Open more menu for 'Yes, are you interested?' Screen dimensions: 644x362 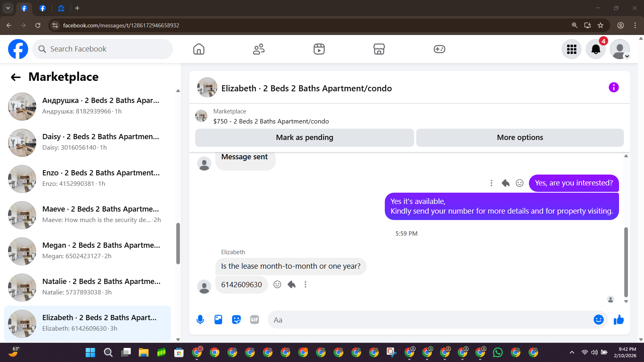coord(491,183)
